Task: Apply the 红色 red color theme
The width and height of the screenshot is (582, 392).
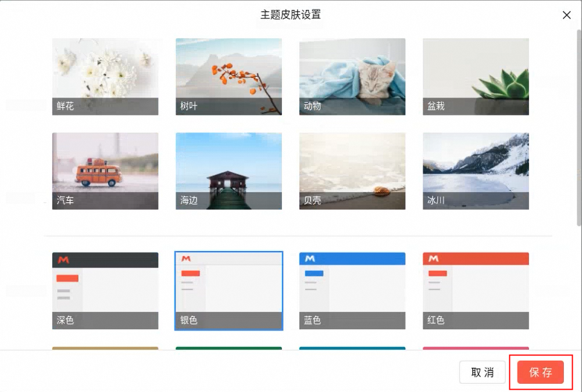Action: coord(475,290)
